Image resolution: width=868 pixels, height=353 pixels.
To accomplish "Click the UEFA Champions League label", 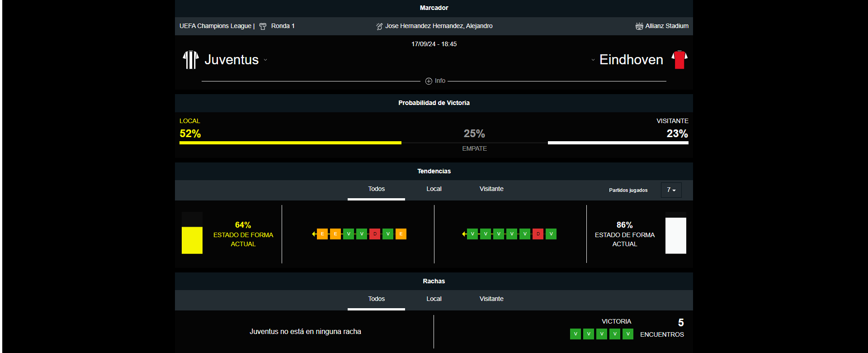I will pos(215,26).
